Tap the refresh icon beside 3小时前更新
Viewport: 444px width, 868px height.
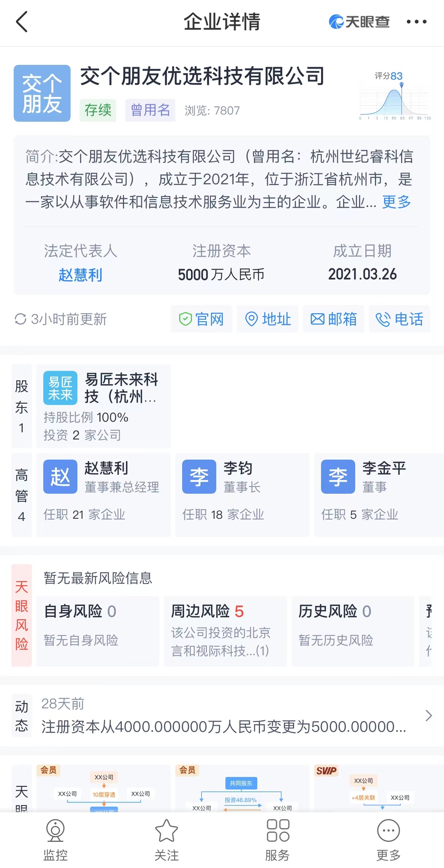[20, 319]
